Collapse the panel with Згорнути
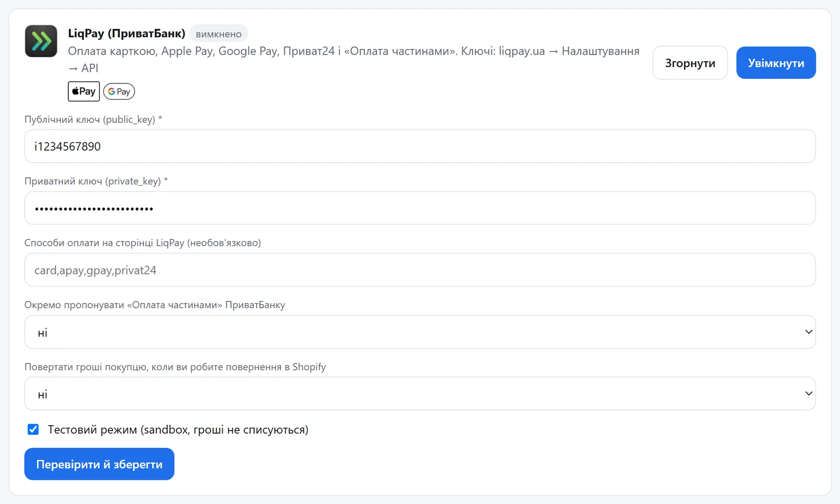 pyautogui.click(x=690, y=63)
